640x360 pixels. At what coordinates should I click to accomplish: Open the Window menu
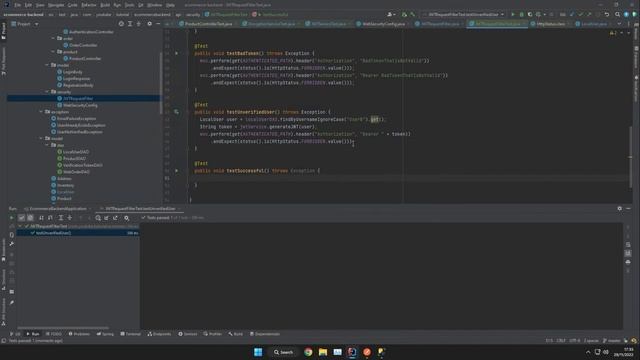point(155,5)
